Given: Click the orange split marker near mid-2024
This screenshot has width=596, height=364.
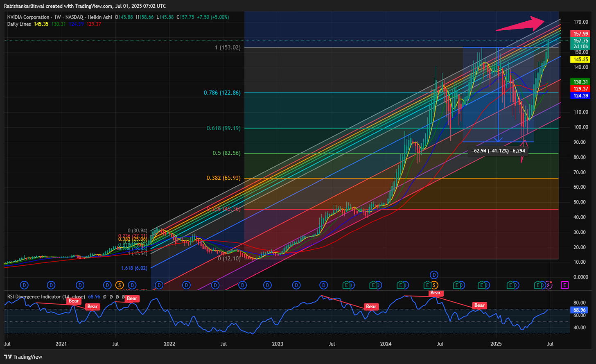Looking at the screenshot, I should [x=434, y=284].
